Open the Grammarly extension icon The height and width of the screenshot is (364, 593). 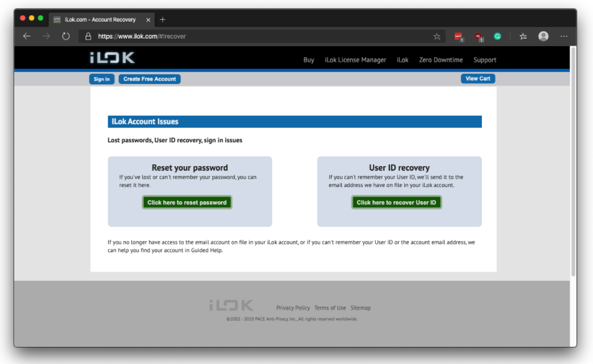[x=497, y=36]
